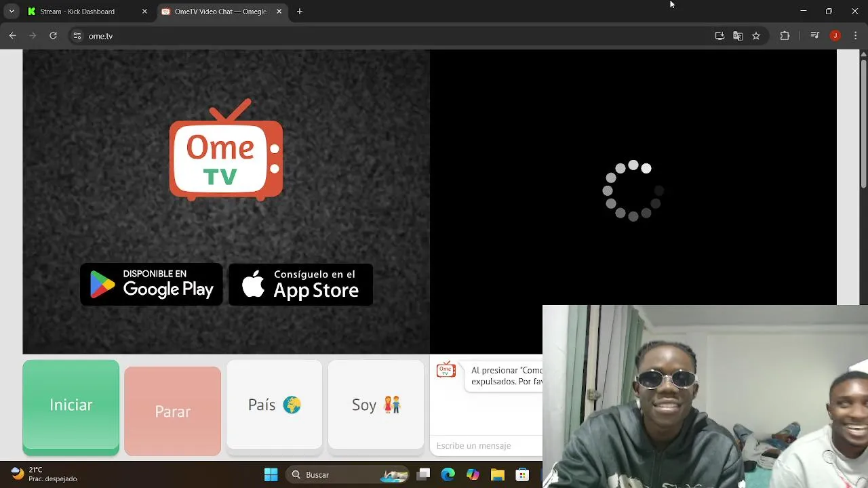Click the translate page icon
The width and height of the screenshot is (868, 488).
coord(738,36)
